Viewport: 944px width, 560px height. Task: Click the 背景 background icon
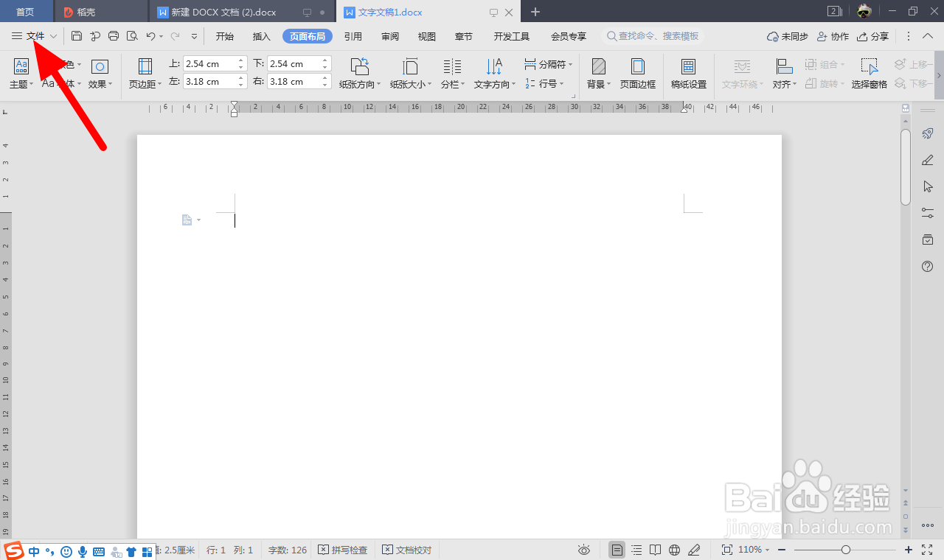(599, 67)
